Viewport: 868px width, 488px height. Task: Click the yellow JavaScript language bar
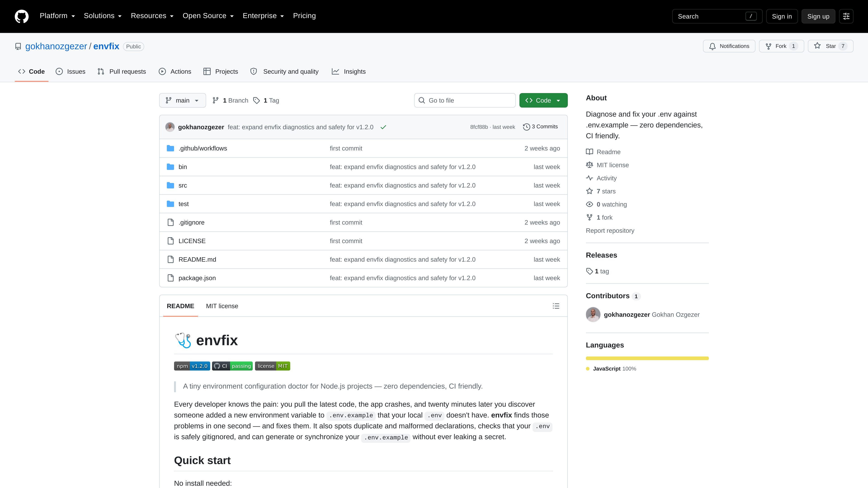pos(647,358)
